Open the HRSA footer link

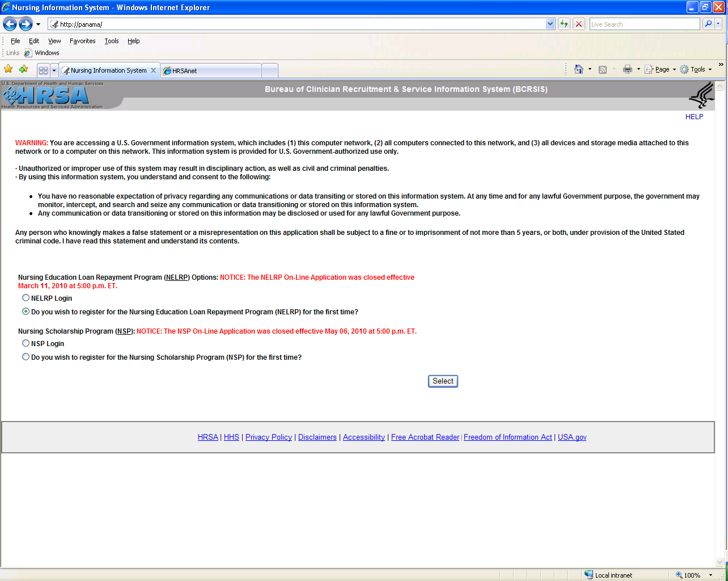(208, 437)
